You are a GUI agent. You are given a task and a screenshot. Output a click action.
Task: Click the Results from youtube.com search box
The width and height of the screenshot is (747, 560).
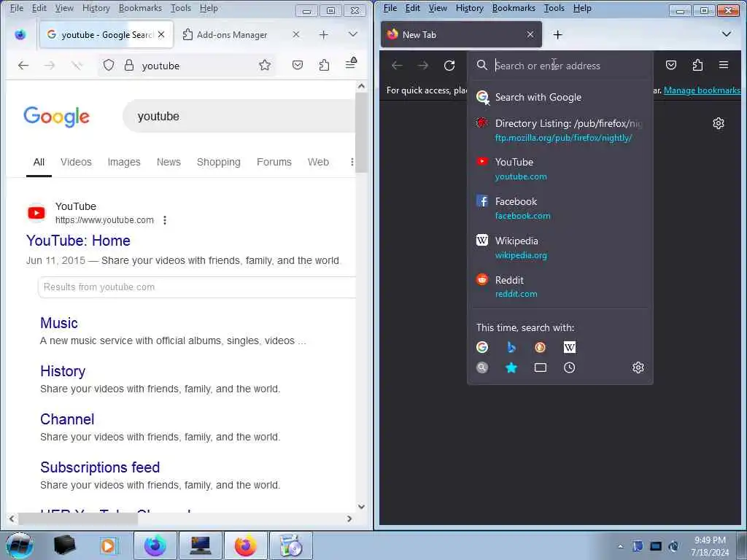click(197, 287)
